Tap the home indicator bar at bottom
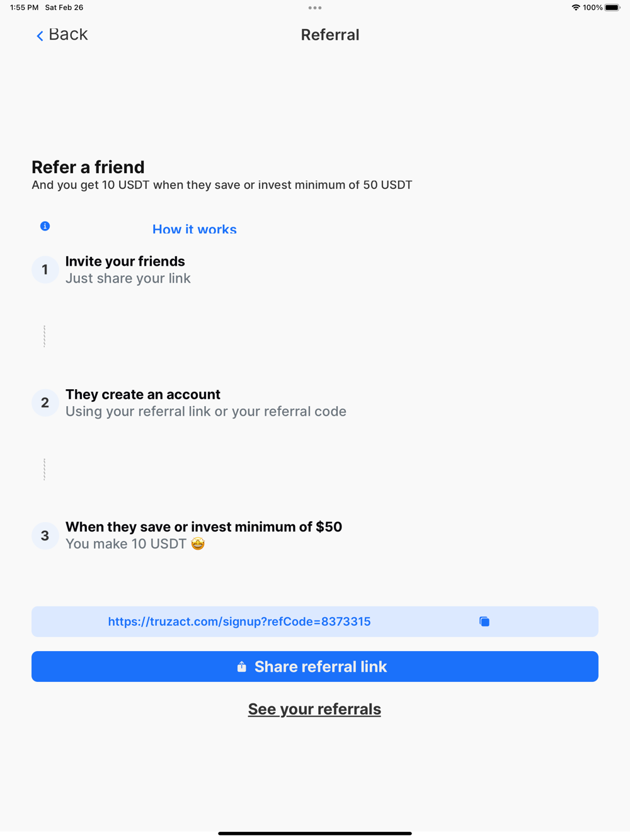This screenshot has width=630, height=840. [x=315, y=833]
